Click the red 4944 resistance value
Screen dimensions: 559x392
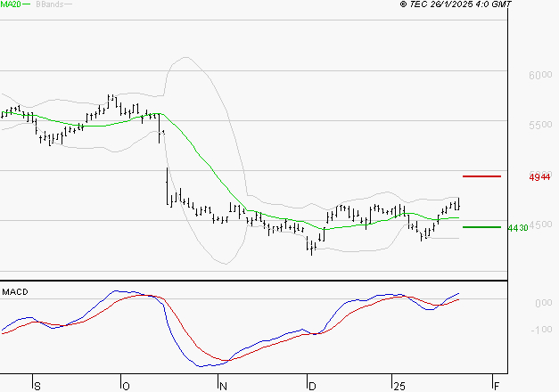click(539, 176)
